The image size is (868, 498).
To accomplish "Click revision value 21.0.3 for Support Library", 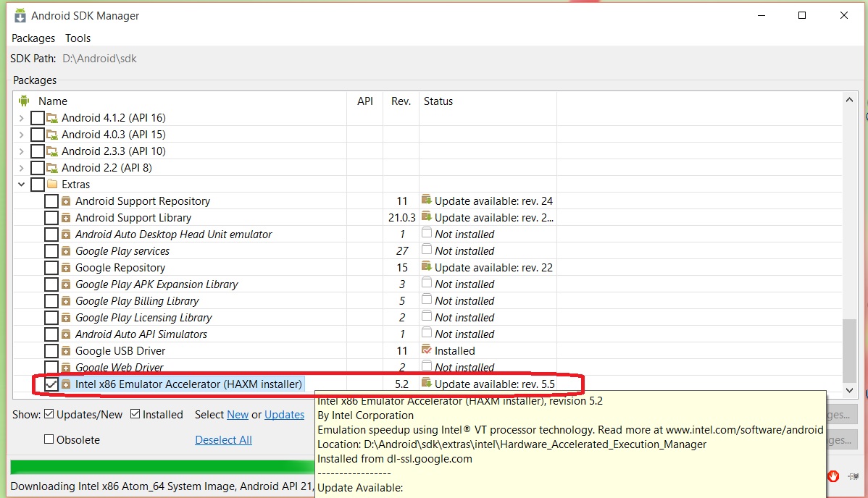I will [x=401, y=217].
